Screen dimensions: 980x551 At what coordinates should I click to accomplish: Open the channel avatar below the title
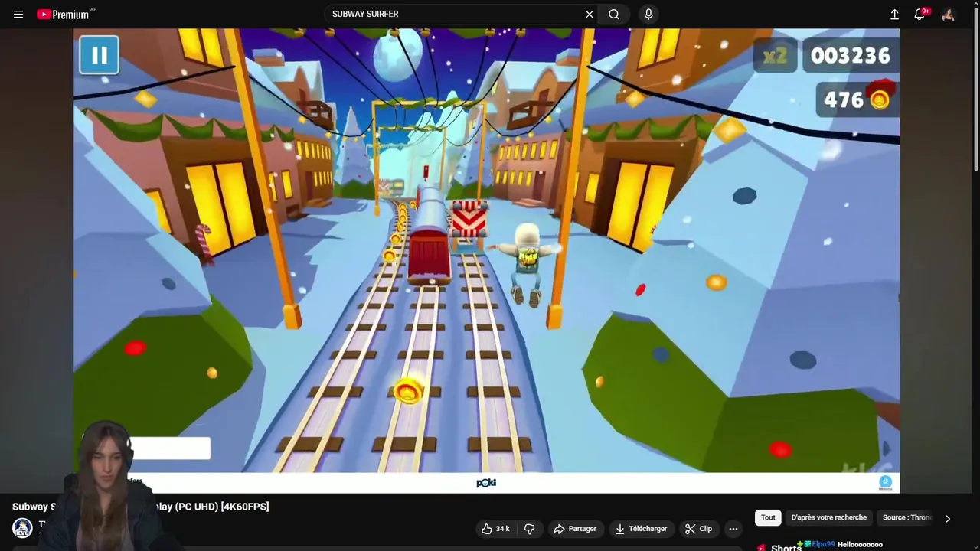(x=22, y=528)
